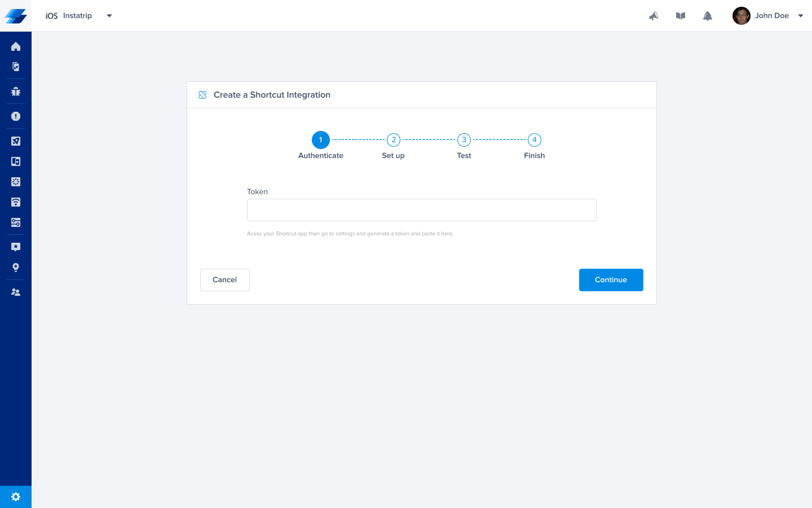This screenshot has width=812, height=508.
Task: Open the announcements megaphone icon
Action: click(x=654, y=16)
